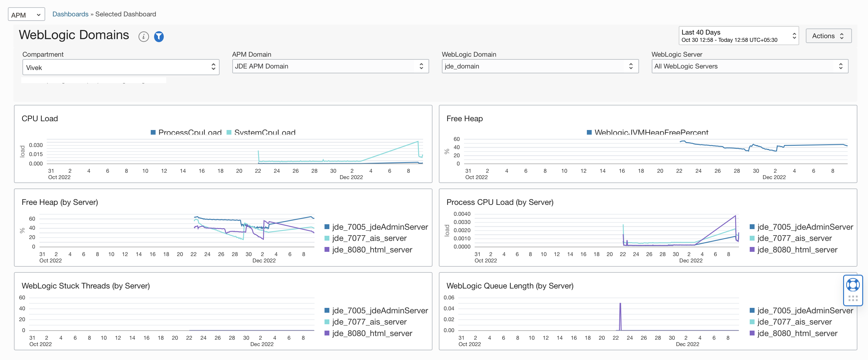The image size is (868, 360).
Task: Open the APM navigation menu selector
Action: (x=26, y=15)
